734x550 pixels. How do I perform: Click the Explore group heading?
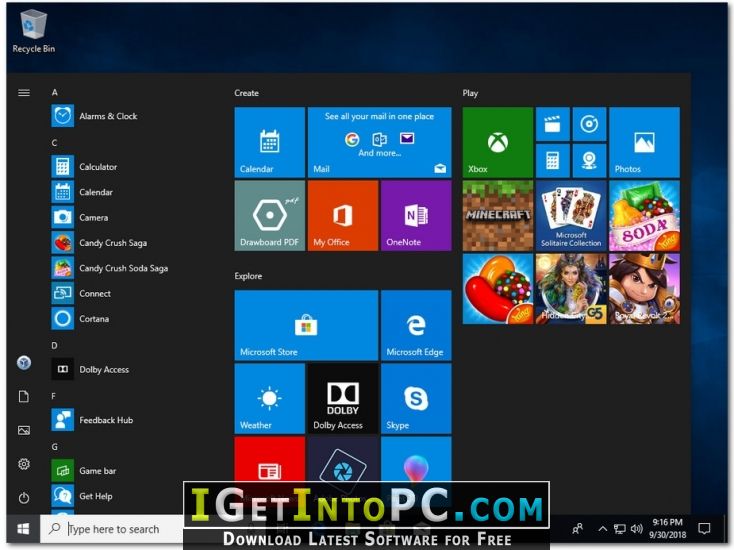(x=248, y=276)
